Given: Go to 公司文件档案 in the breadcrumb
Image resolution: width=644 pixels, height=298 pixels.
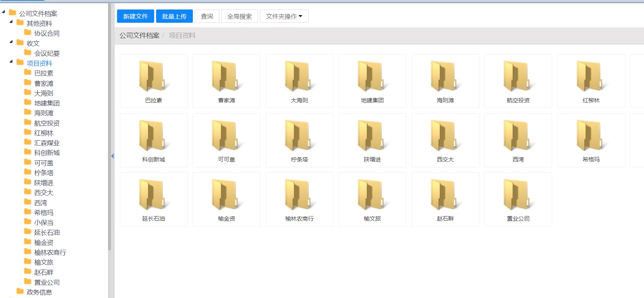Looking at the screenshot, I should coord(139,36).
